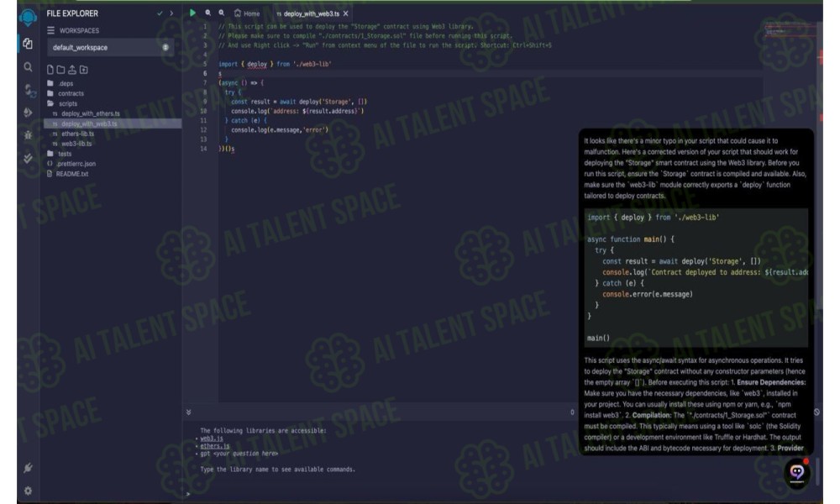The height and width of the screenshot is (504, 840).
Task: Create a new folder icon
Action: pos(60,70)
